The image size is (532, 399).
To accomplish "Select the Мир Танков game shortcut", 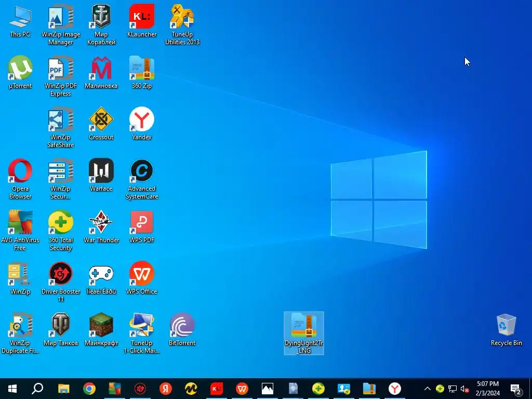I will pyautogui.click(x=61, y=330).
